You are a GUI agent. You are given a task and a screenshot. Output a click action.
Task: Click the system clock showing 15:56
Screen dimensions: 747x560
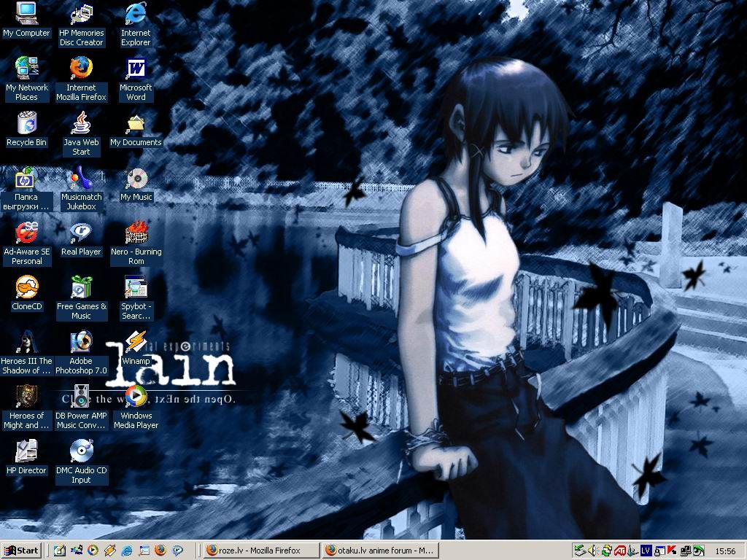(x=725, y=551)
